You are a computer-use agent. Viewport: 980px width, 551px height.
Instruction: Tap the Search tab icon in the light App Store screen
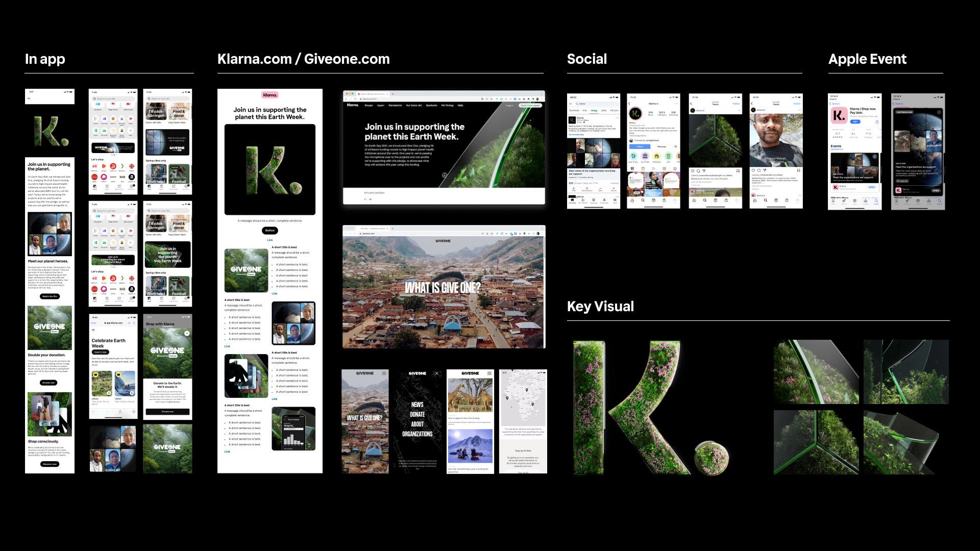(876, 202)
